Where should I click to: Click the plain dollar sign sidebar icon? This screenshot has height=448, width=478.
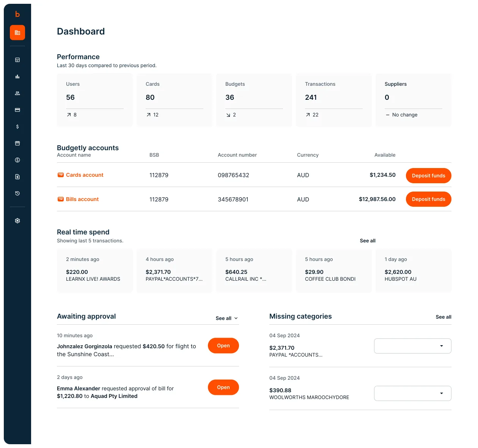click(x=17, y=127)
